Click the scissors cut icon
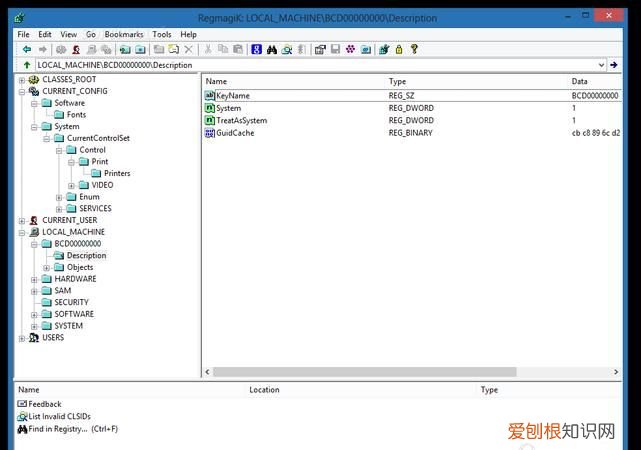641x450 pixels. (x=208, y=49)
